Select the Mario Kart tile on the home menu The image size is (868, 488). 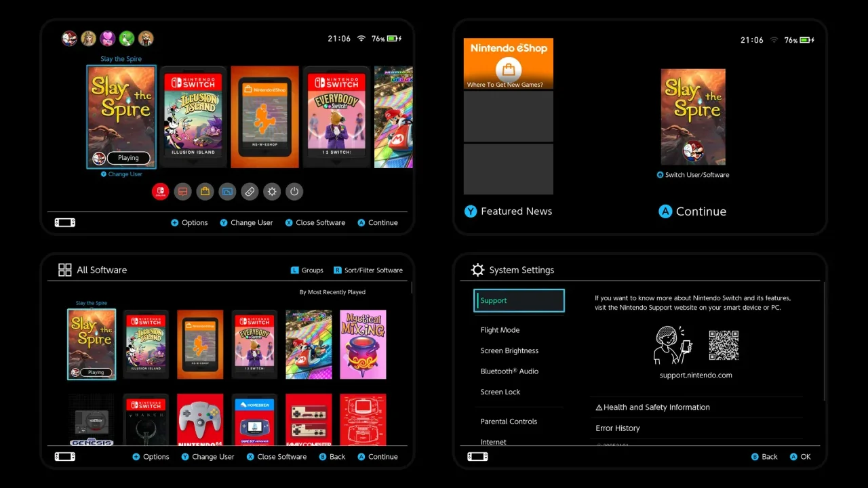click(393, 117)
